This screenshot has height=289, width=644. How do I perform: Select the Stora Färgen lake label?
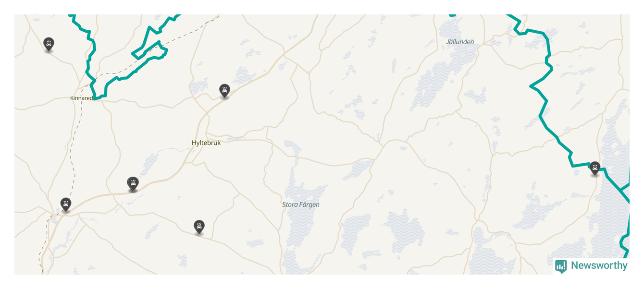pyautogui.click(x=301, y=205)
